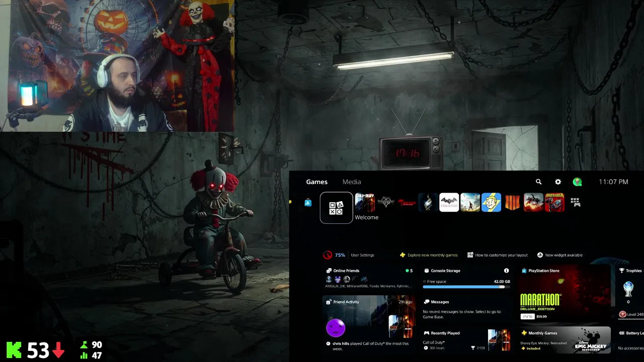The image size is (644, 362).
Task: Launch the Call of Duty game tile
Action: click(x=365, y=203)
